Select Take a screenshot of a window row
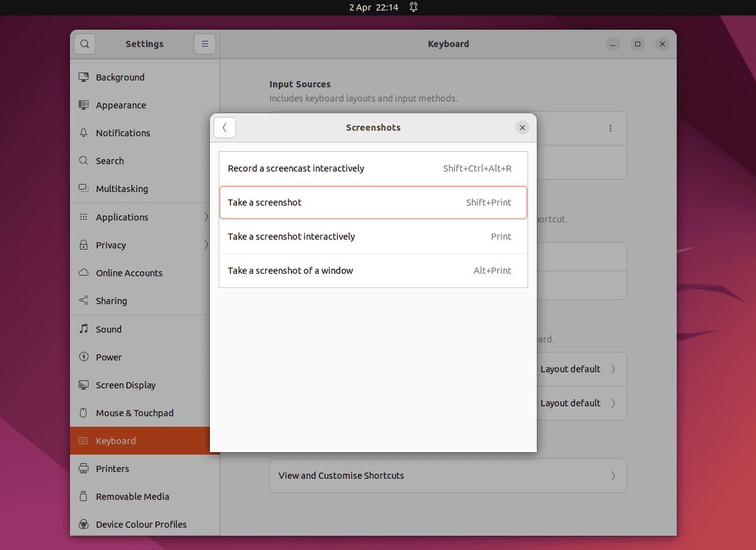The height and width of the screenshot is (550, 756). (x=373, y=271)
